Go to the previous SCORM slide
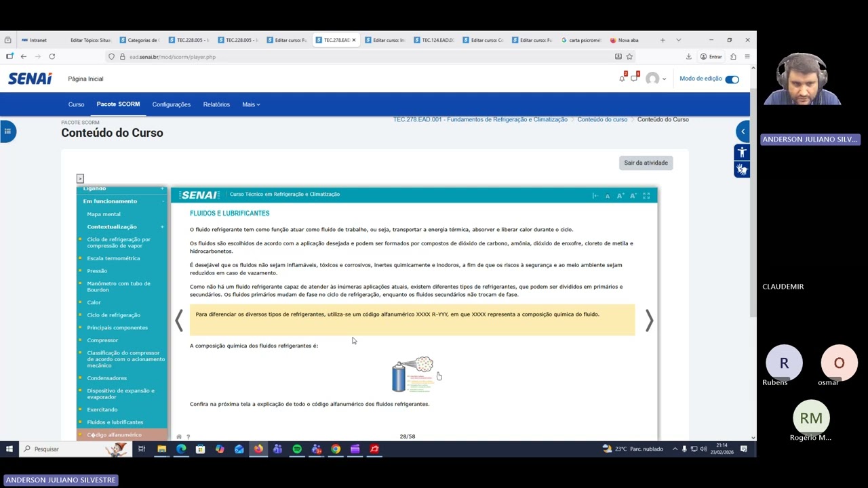The width and height of the screenshot is (868, 488). click(x=179, y=321)
